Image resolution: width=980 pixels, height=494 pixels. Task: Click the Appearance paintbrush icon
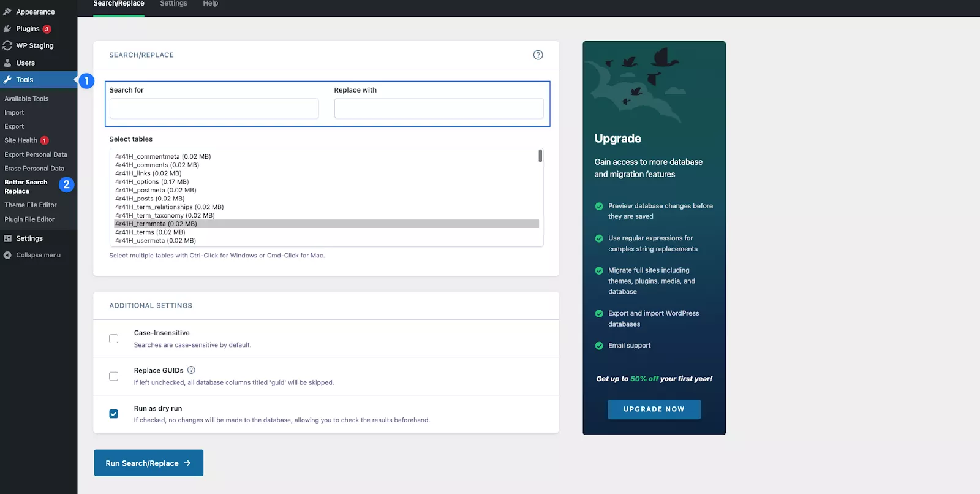click(x=7, y=12)
